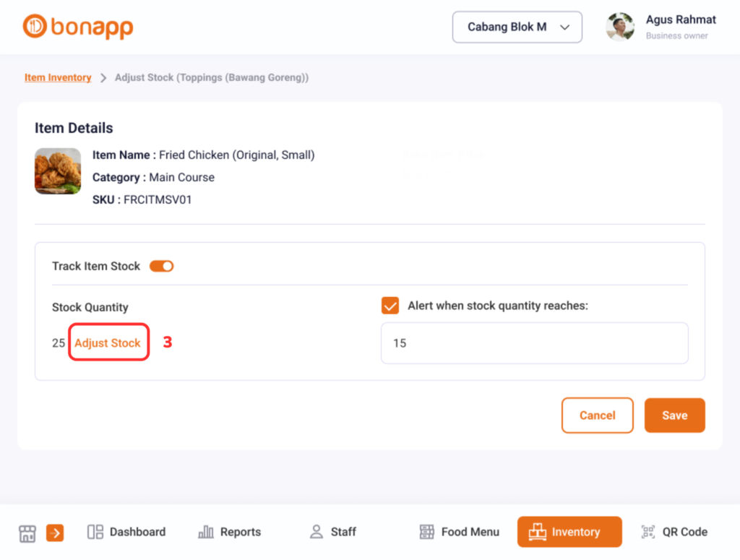Image resolution: width=740 pixels, height=560 pixels.
Task: Click the store icon in bottom bar
Action: (x=27, y=533)
